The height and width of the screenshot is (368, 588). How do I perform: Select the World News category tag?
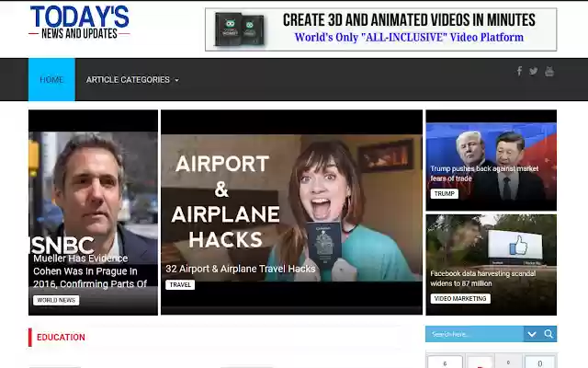[56, 300]
